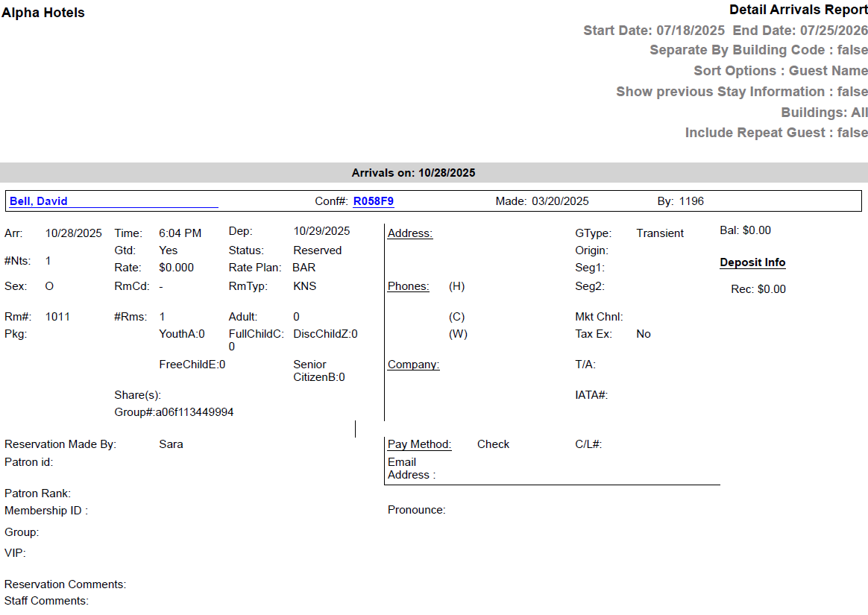Select the Arrivals on 10/28/2025 banner
868x615 pixels.
click(403, 172)
